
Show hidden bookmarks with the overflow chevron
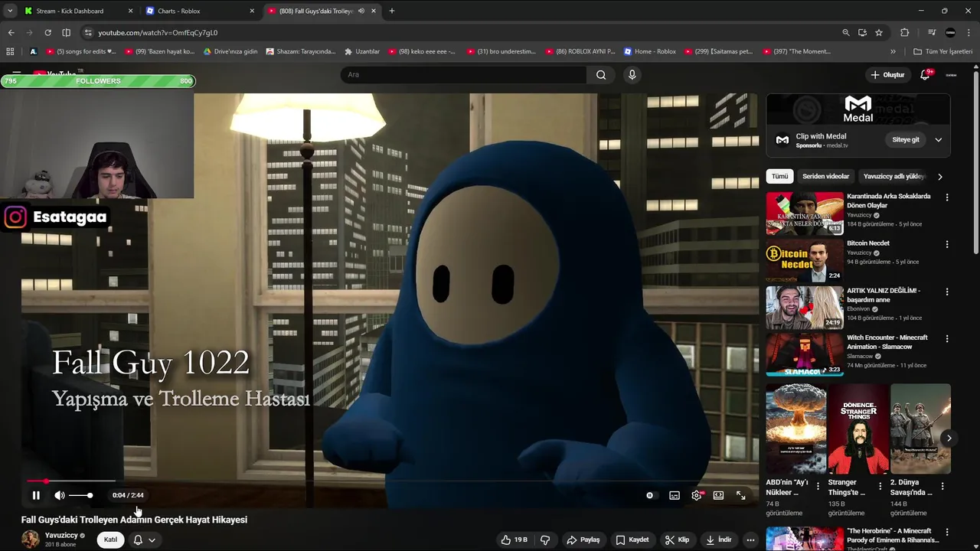click(x=893, y=51)
